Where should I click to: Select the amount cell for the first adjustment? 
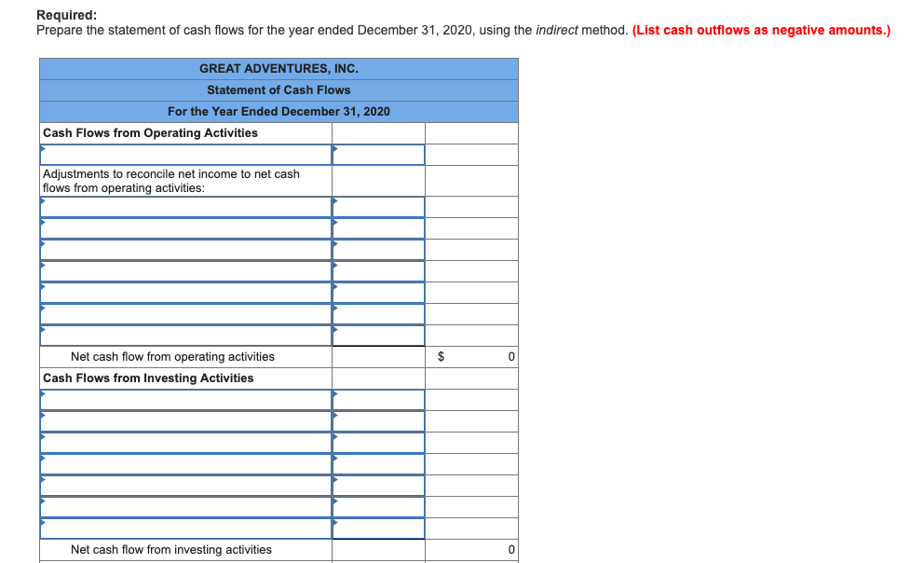coord(377,207)
